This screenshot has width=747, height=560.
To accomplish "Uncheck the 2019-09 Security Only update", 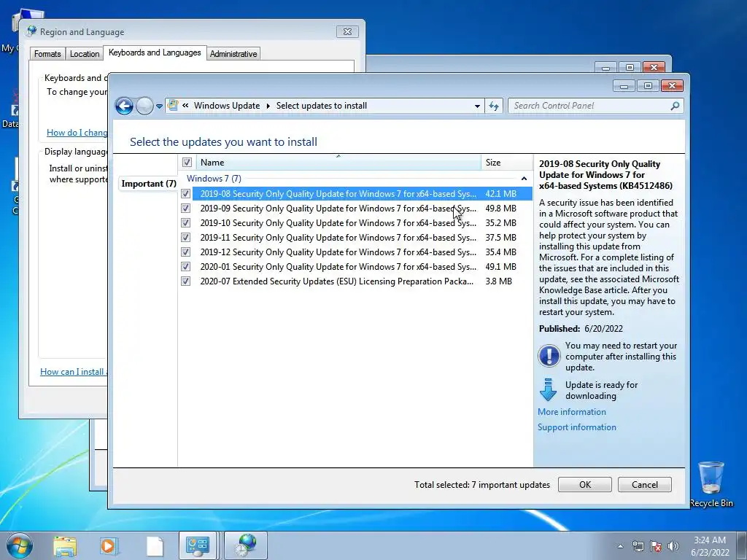I will pyautogui.click(x=186, y=209).
